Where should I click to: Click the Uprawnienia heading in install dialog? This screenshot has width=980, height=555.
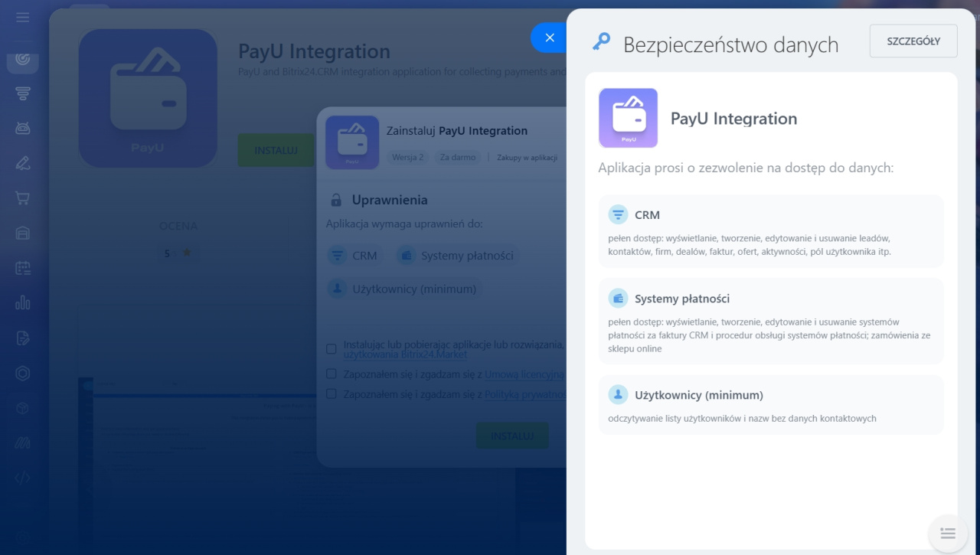coord(390,200)
